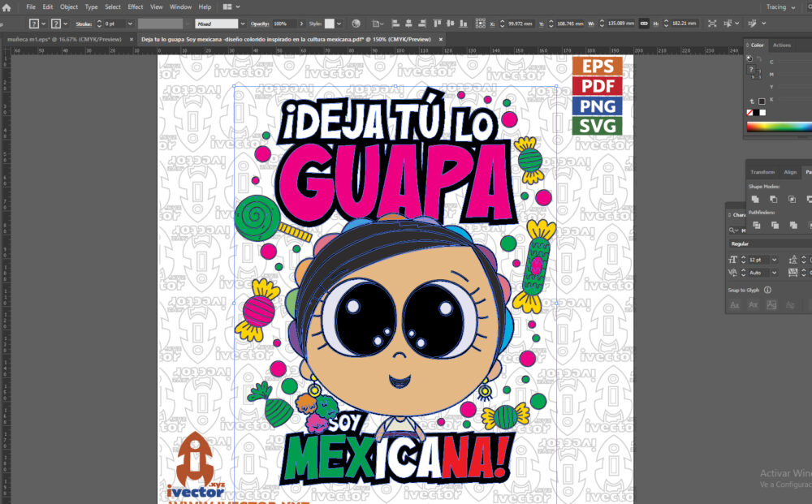Click the horizontal align center icon
This screenshot has height=504, width=812.
tap(408, 24)
